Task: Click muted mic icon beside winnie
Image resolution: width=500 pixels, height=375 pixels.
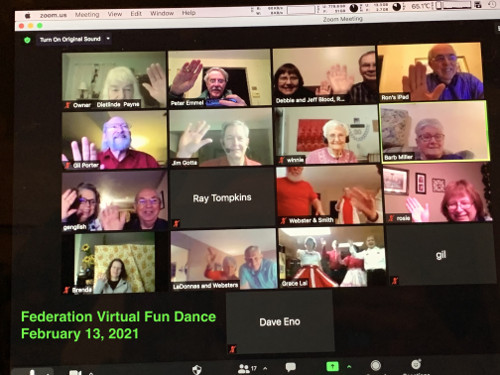Action: point(282,160)
